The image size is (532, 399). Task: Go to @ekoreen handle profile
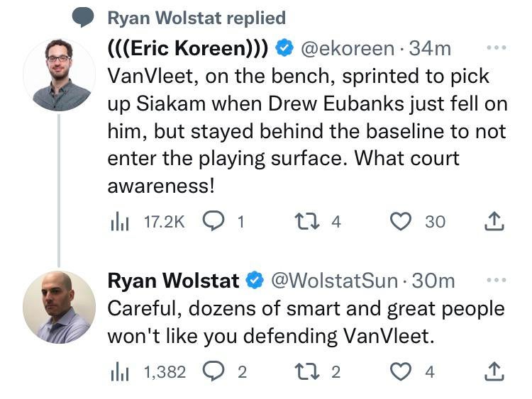[x=347, y=49]
